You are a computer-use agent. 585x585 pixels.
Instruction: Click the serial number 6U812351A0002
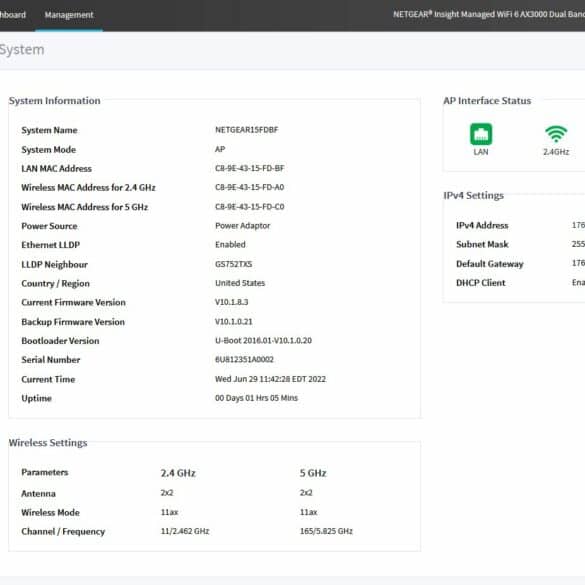point(244,360)
